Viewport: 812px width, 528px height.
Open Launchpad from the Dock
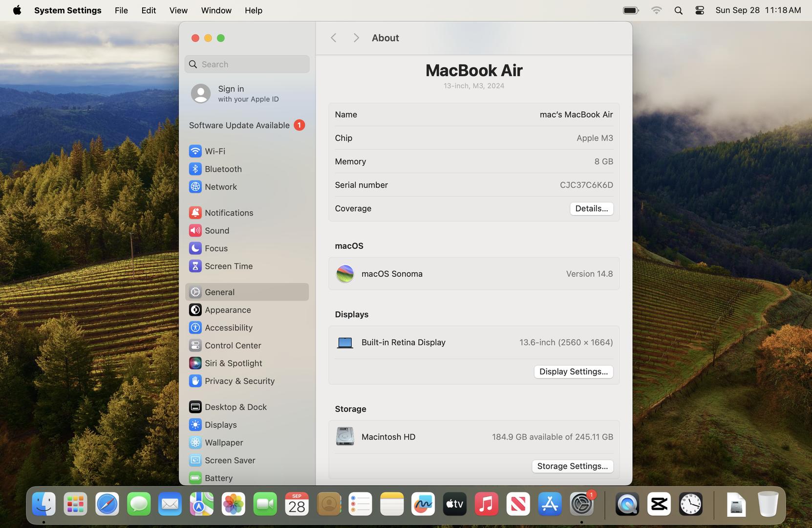pyautogui.click(x=75, y=504)
